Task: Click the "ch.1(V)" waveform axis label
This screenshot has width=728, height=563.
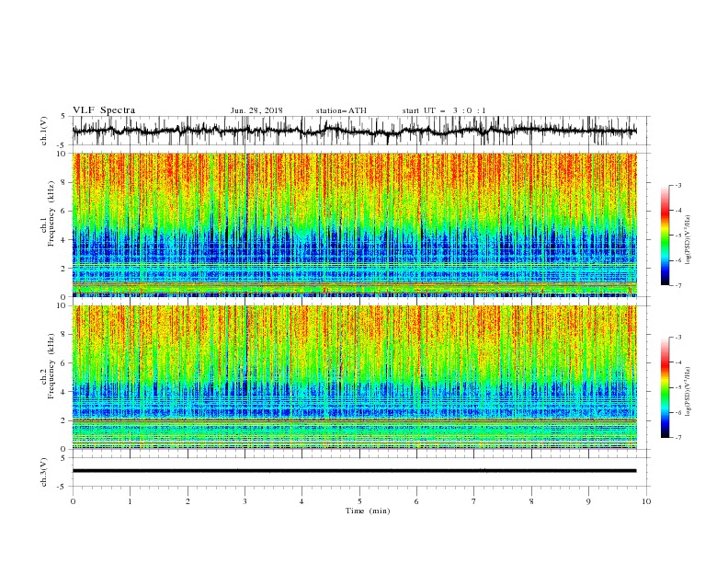Action: [x=44, y=131]
